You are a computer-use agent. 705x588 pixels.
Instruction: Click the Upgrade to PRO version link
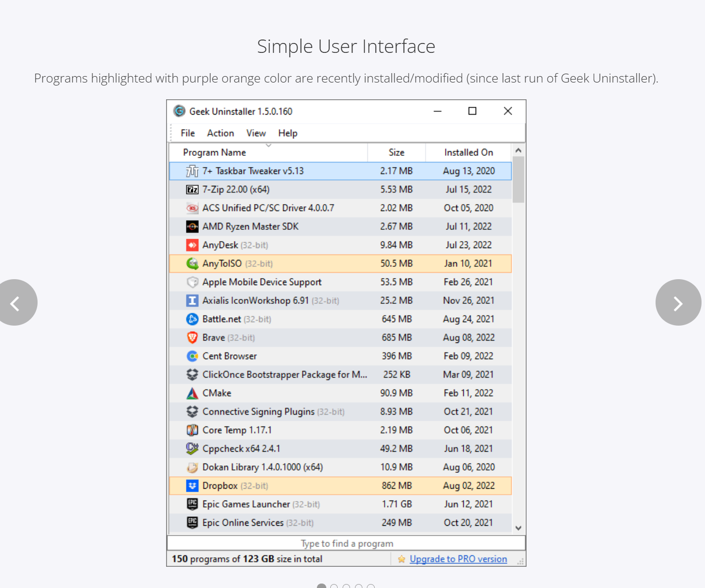click(458, 559)
